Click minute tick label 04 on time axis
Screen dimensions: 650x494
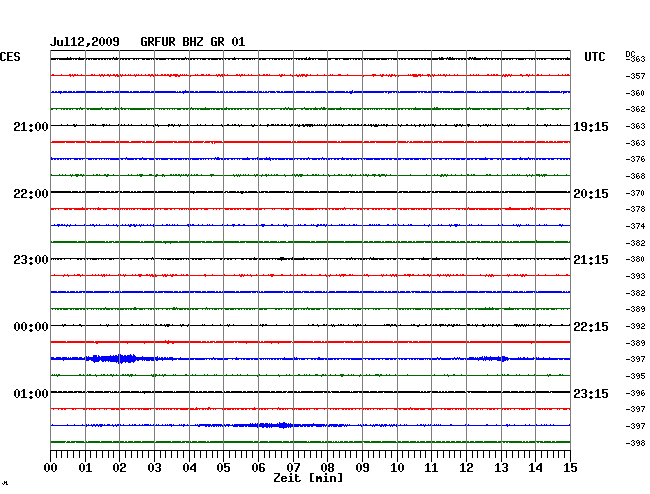coord(189,468)
